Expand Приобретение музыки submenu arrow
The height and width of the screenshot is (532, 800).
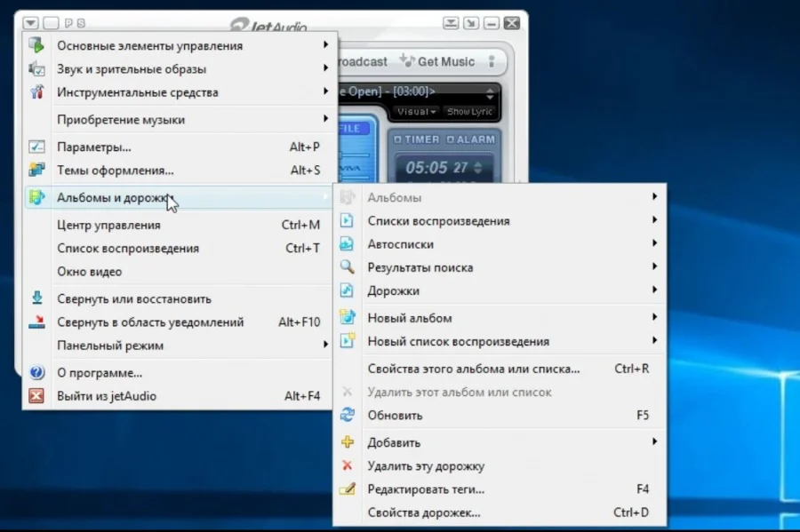coord(325,119)
